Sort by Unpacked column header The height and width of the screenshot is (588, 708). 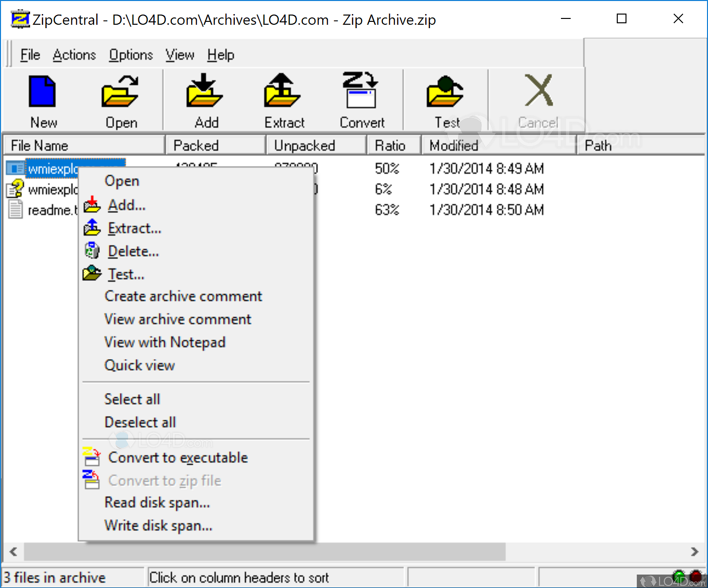click(x=316, y=146)
